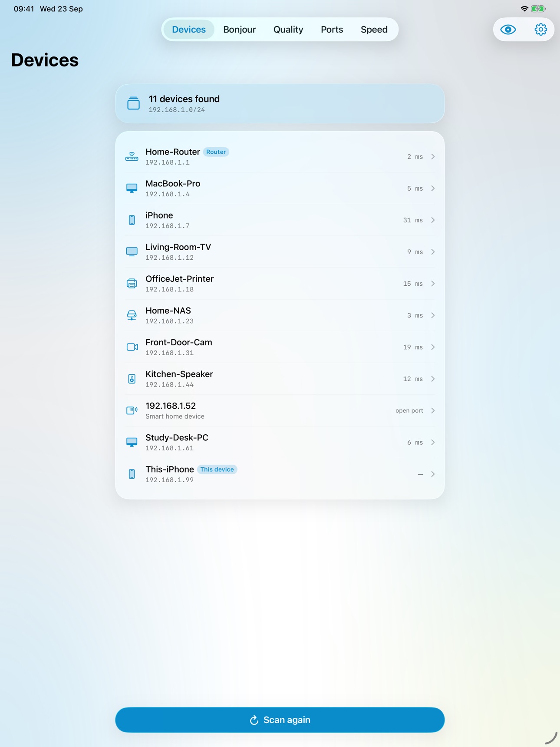Click the network drive icon for Home-NAS
The height and width of the screenshot is (747, 560).
click(132, 315)
